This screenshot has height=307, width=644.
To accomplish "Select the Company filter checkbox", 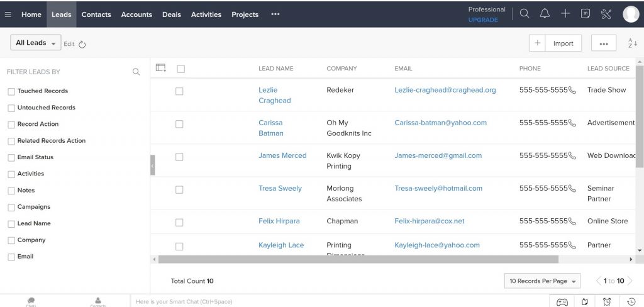I will (x=11, y=240).
